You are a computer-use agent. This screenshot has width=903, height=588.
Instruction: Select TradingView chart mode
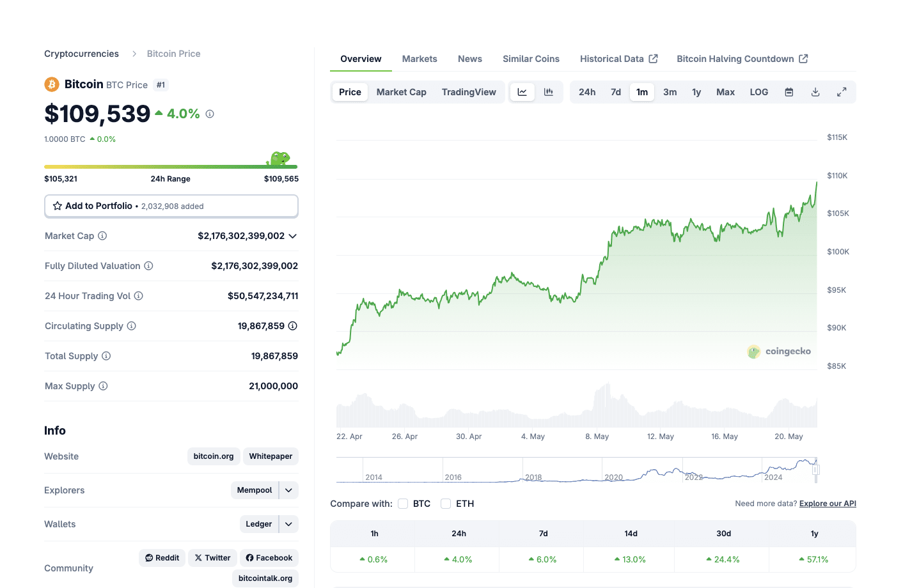(469, 92)
